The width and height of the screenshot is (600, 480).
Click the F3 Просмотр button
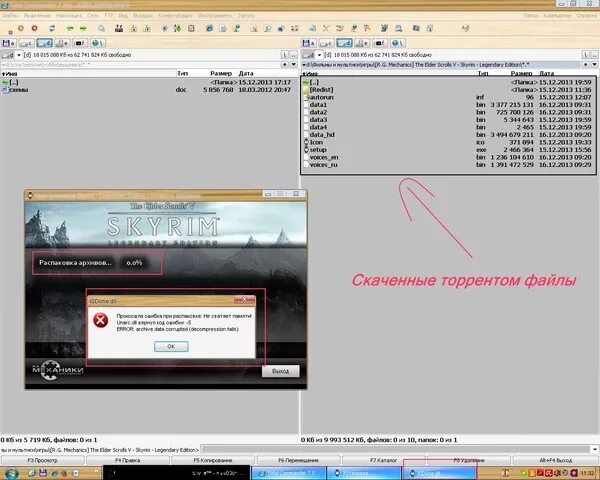tap(42, 460)
